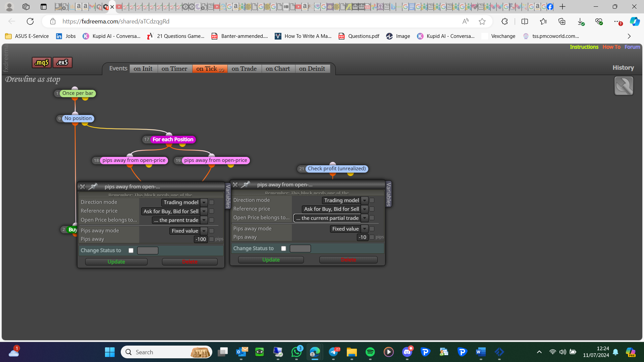Toggle Reference price checkbox in right dialog

tap(372, 209)
